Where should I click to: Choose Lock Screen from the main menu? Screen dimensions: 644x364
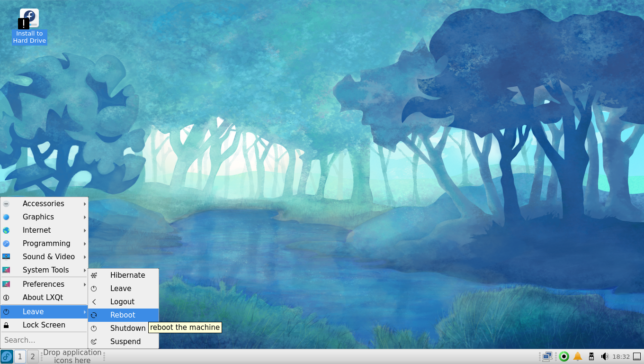pyautogui.click(x=44, y=325)
